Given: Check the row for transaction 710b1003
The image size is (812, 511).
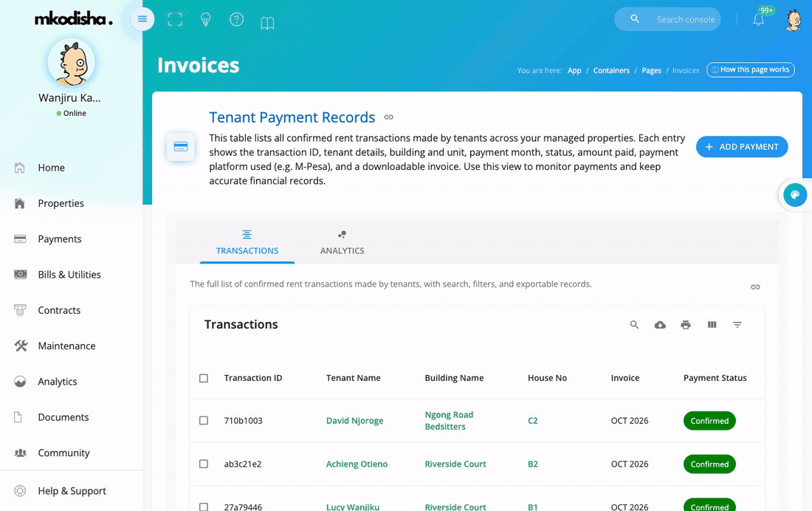Looking at the screenshot, I should pyautogui.click(x=204, y=420).
